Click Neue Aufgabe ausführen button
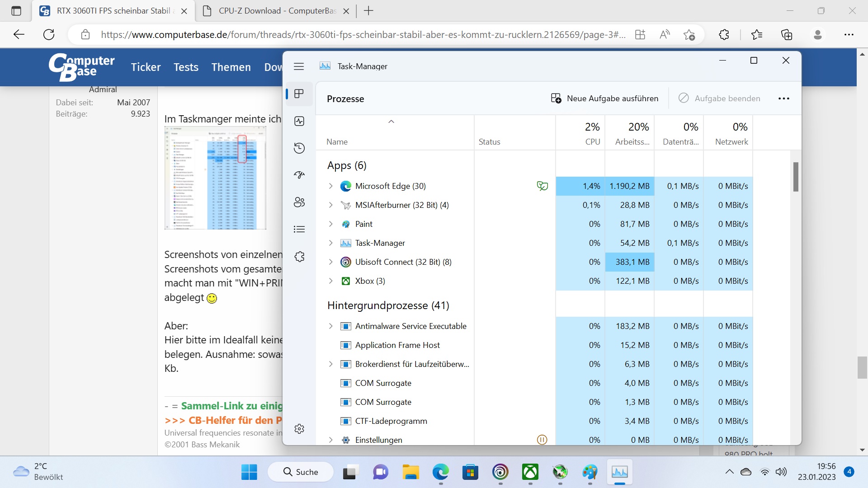The width and height of the screenshot is (868, 488). tap(604, 99)
